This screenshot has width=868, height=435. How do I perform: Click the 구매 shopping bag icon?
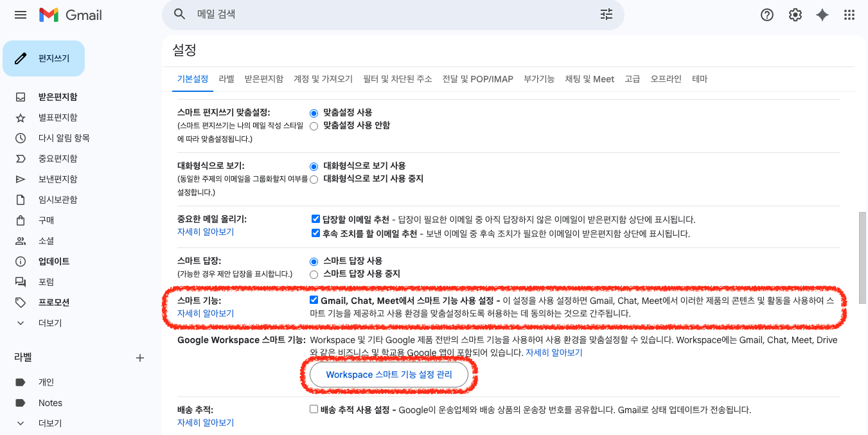(21, 220)
